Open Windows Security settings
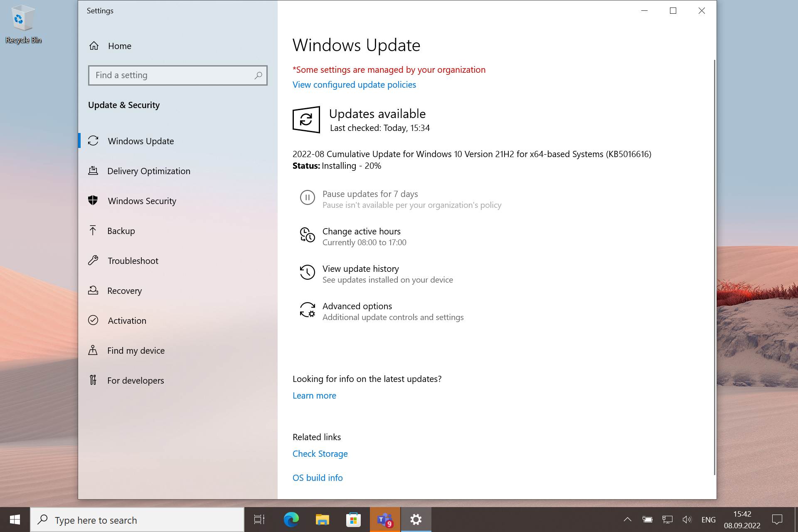Image resolution: width=798 pixels, height=532 pixels. coord(142,201)
